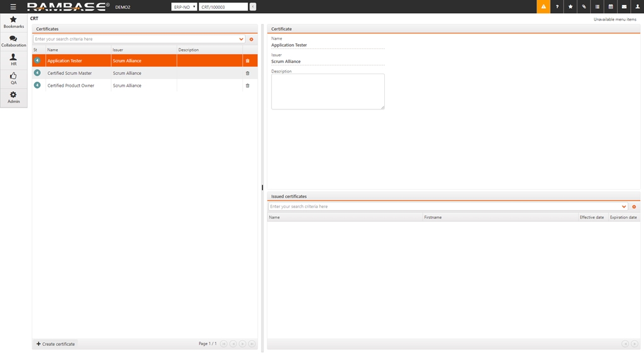644x354 pixels.
Task: Click trash icon for Certified Product Owner
Action: (247, 86)
